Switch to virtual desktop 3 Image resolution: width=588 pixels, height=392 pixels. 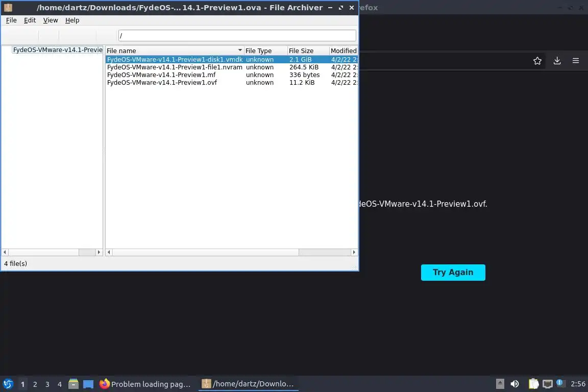point(47,384)
